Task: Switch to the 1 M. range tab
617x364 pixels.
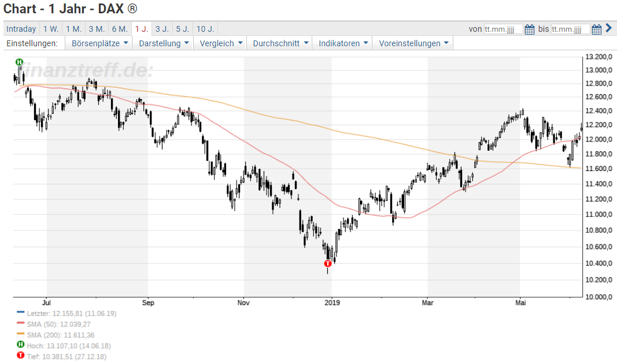Action: point(73,29)
